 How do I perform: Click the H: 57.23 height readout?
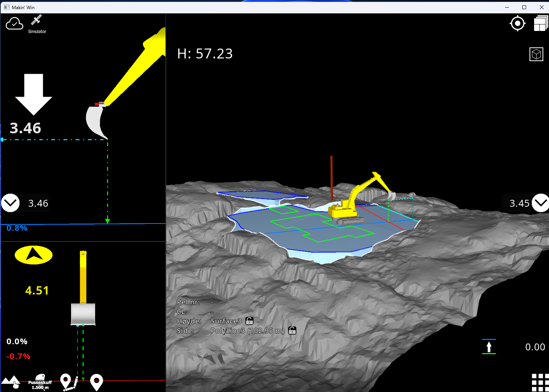(x=205, y=54)
